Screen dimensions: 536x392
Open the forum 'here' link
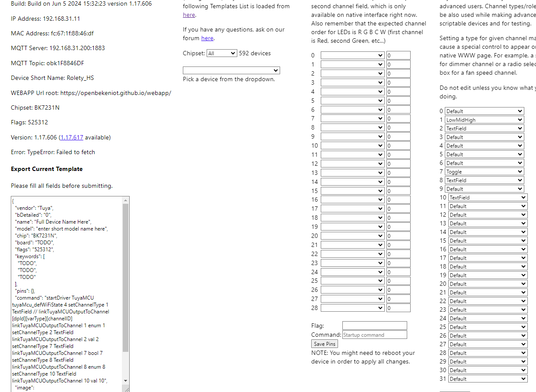[207, 38]
